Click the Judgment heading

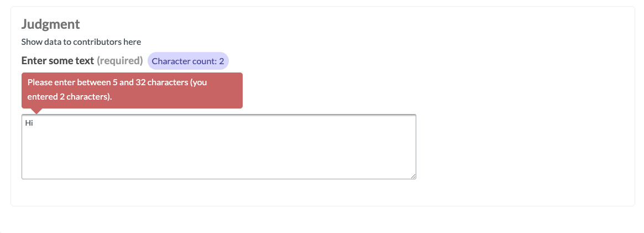pos(50,24)
